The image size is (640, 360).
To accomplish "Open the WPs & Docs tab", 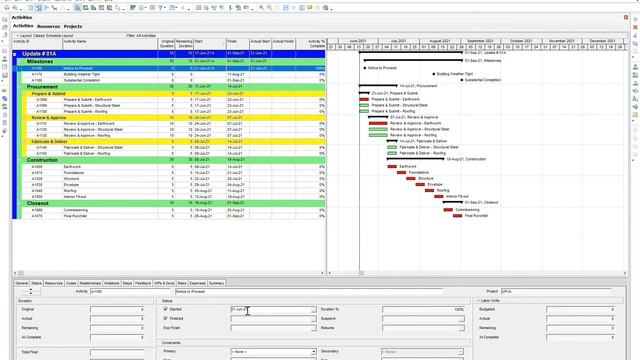I will (164, 283).
